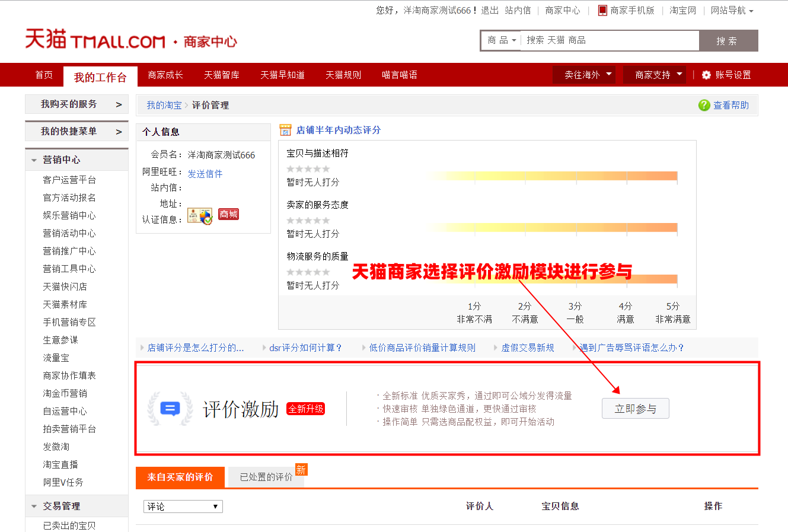788x532 pixels.
Task: Open the 天猫规则 nav item
Action: (343, 75)
